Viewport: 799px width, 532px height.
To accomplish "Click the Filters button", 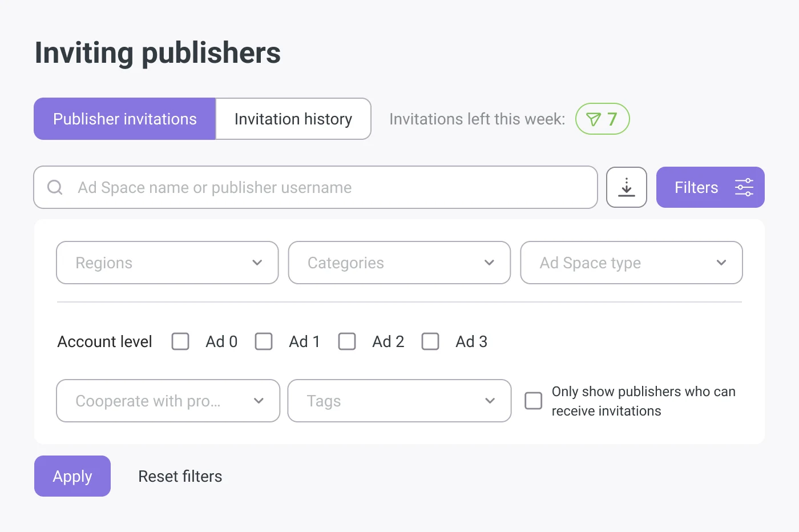I will point(711,187).
